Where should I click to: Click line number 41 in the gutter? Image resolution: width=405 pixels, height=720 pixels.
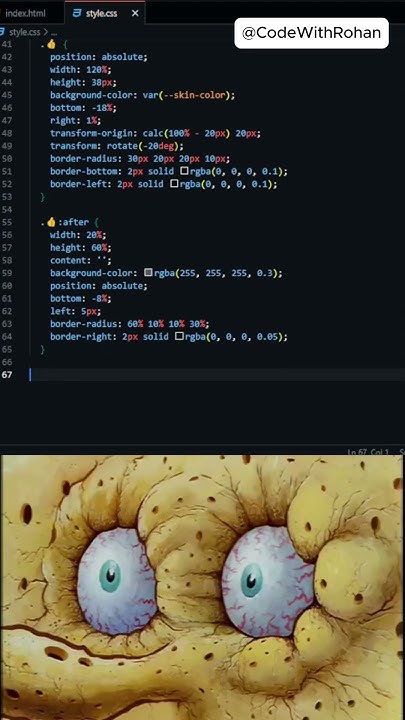[6, 44]
